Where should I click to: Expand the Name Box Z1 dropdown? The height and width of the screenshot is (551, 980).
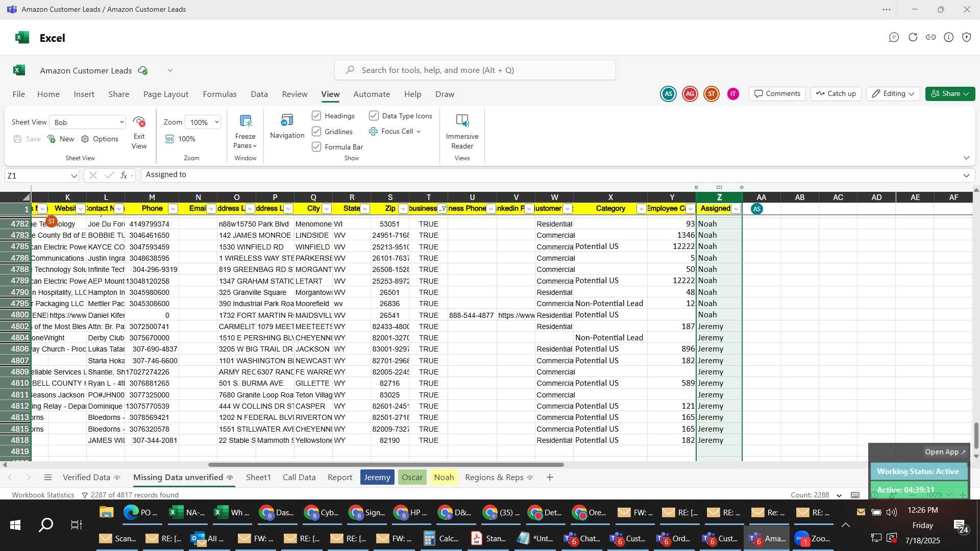pyautogui.click(x=74, y=176)
